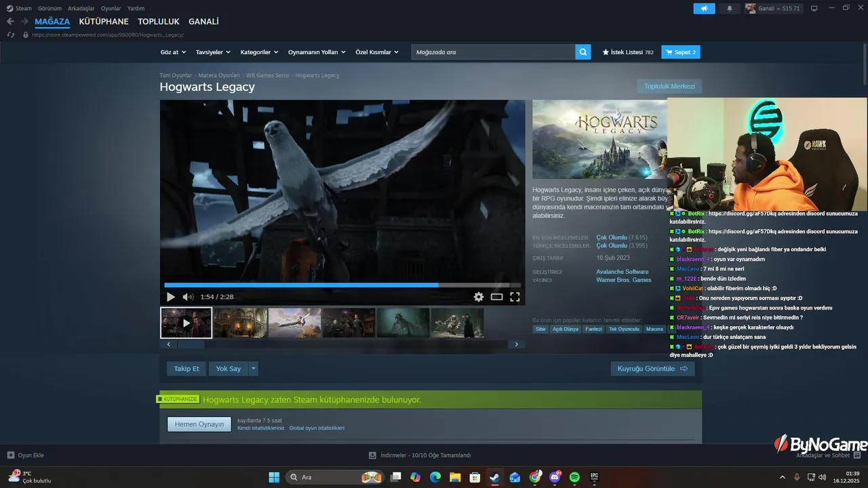The width and height of the screenshot is (868, 488).
Task: Open Avalanche Software developer link
Action: 623,272
